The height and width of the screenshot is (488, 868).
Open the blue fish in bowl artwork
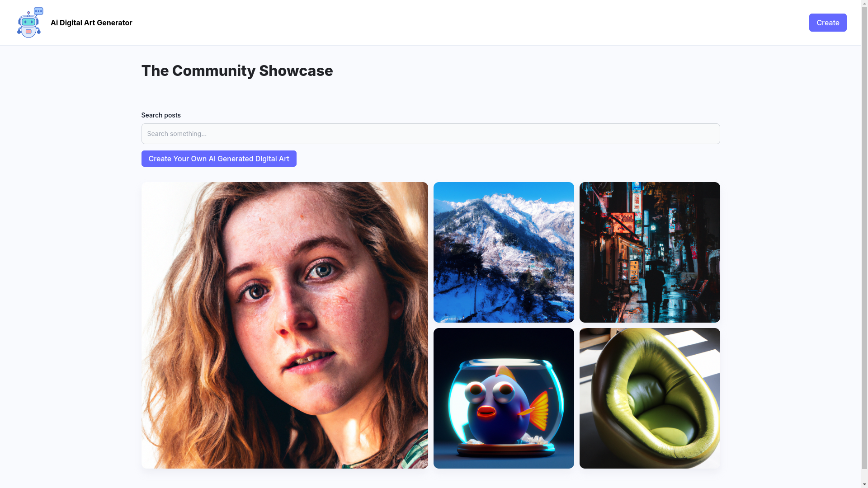pyautogui.click(x=504, y=398)
